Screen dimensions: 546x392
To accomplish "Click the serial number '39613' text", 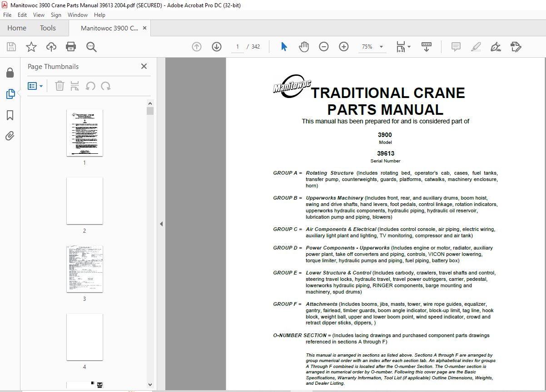I will (386, 153).
